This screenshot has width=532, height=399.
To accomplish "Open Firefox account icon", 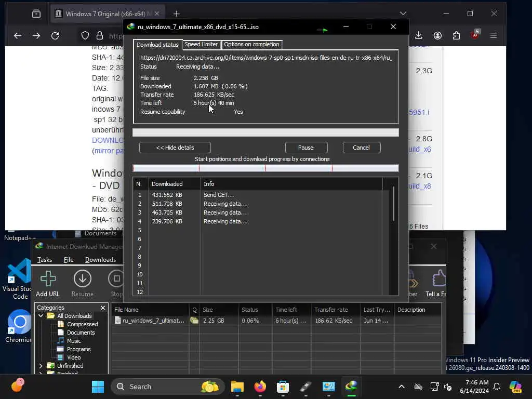I will point(437,35).
